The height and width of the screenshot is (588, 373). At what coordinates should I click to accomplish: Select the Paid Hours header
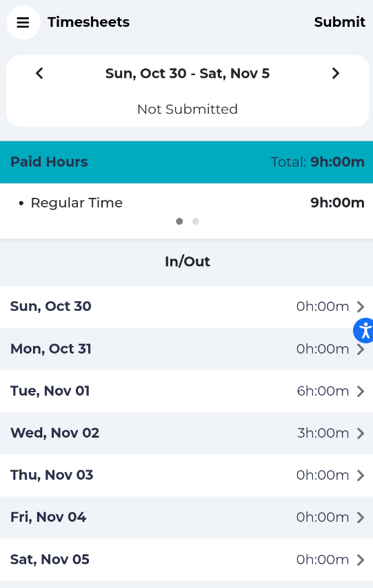coord(186,162)
